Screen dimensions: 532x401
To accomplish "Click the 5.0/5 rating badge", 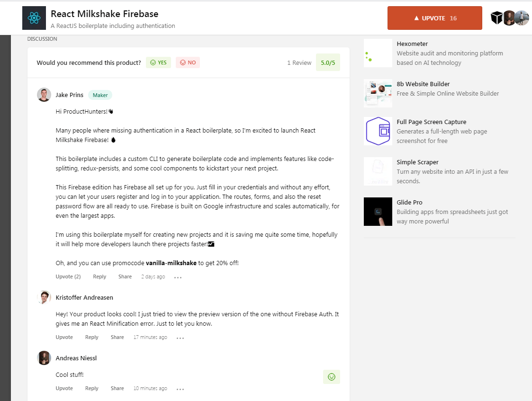I will tap(328, 62).
